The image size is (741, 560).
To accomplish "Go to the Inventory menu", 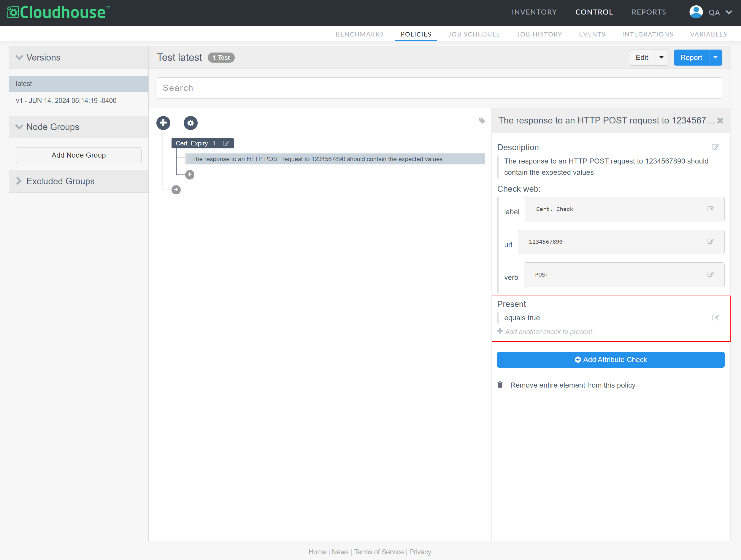I will (534, 12).
